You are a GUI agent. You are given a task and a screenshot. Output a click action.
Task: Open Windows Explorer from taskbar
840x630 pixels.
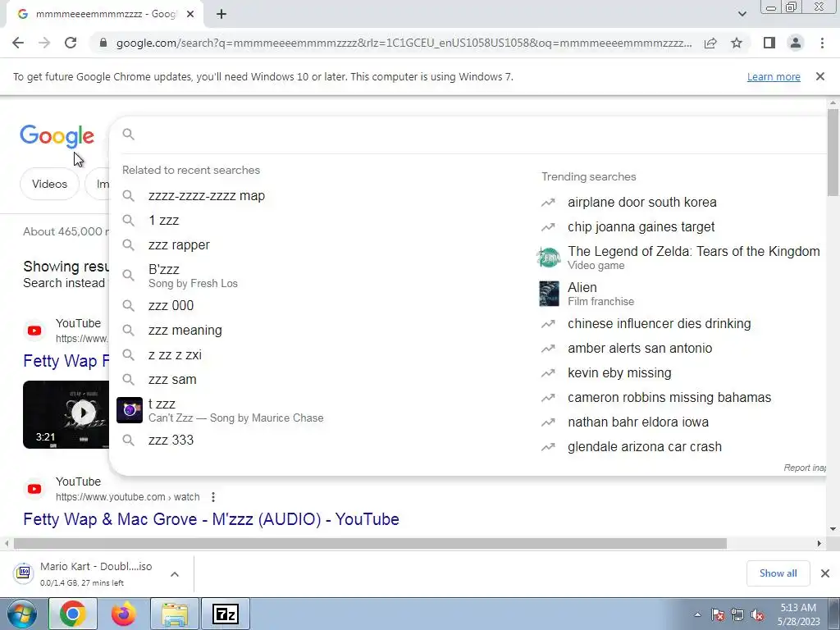pyautogui.click(x=175, y=614)
